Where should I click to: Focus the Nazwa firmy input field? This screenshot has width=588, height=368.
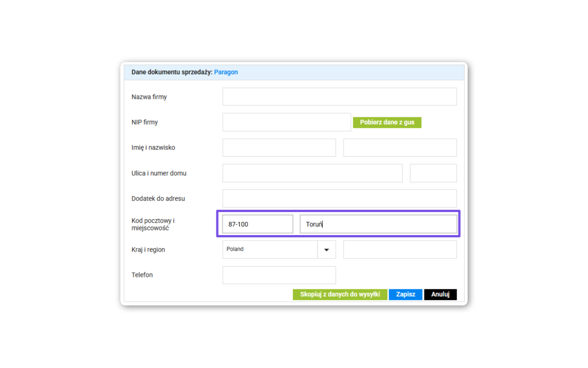tap(339, 97)
